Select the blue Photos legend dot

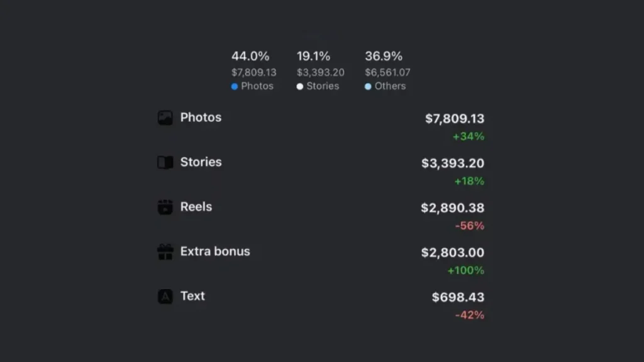(x=235, y=87)
